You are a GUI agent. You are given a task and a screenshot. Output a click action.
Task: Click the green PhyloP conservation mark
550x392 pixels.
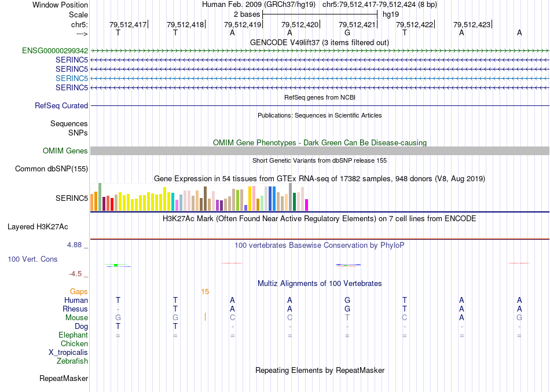coord(116,265)
